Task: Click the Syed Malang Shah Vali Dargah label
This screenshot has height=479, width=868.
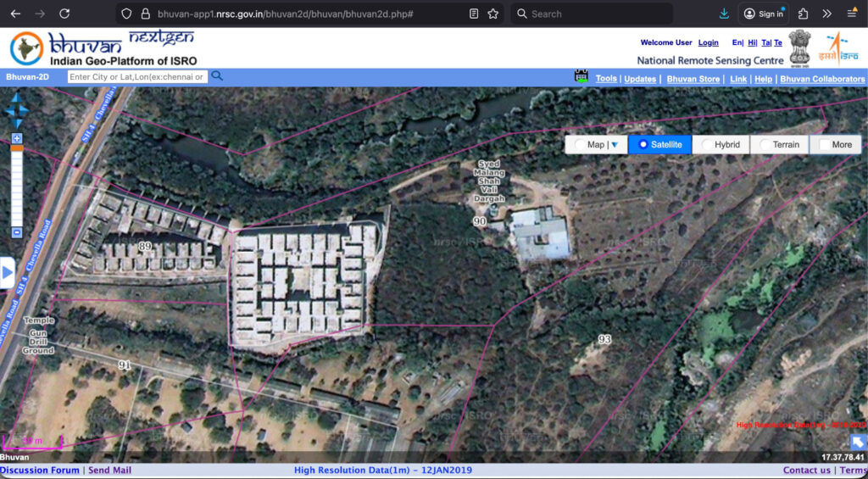Action: pos(489,181)
